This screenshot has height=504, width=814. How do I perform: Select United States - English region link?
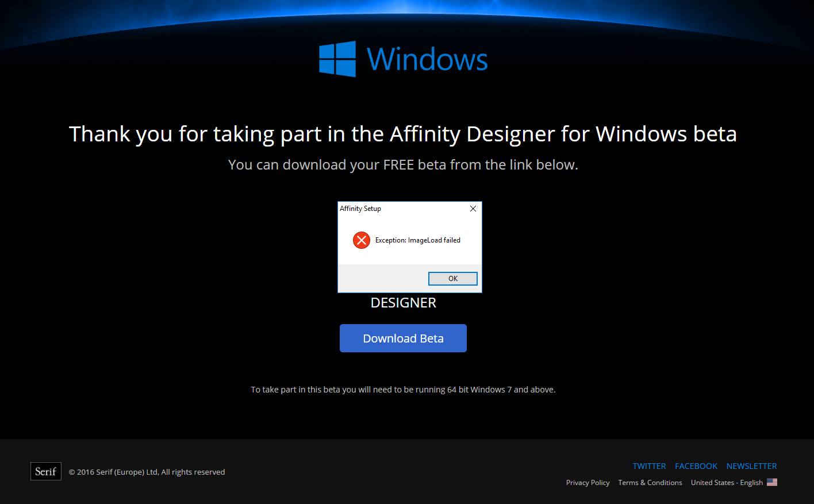[x=727, y=483]
